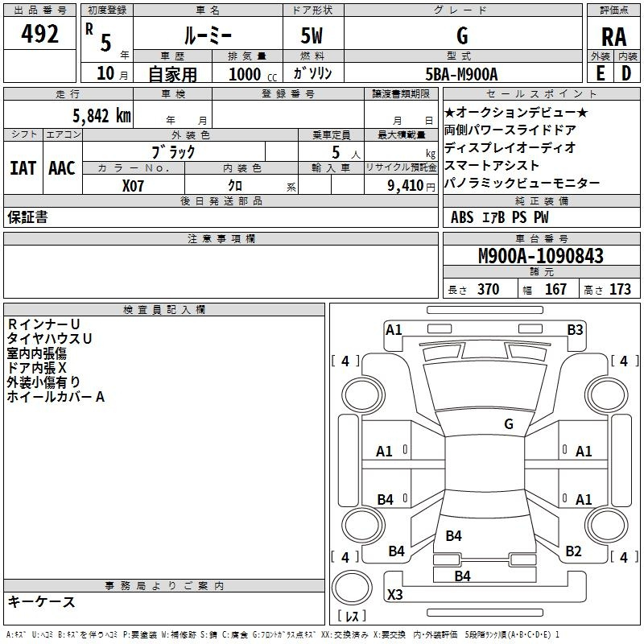644x644 pixels.
Task: Click the mileage value 5,842 km
Action: click(101, 116)
